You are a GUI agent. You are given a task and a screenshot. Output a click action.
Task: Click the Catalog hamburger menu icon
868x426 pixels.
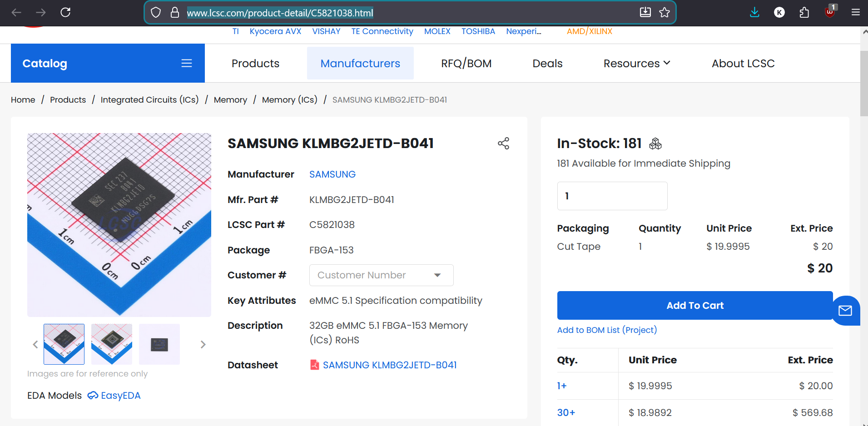tap(187, 63)
